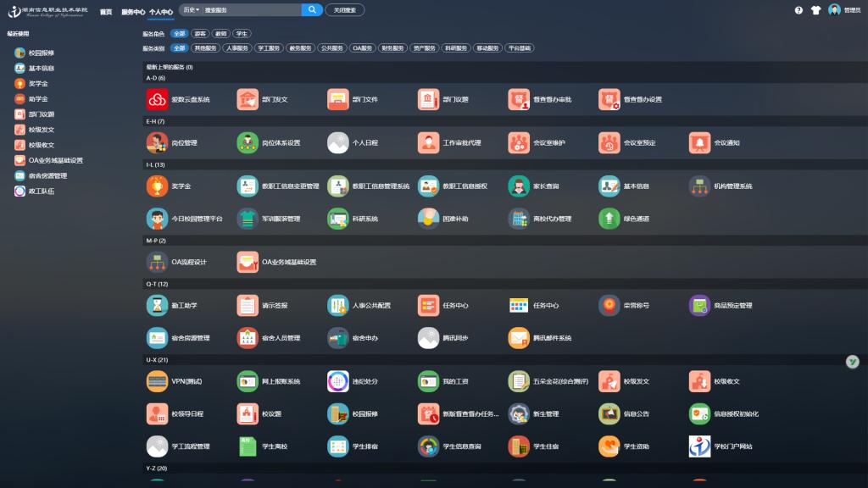Open the 历史 search dropdown
This screenshot has height=488, width=868.
pos(192,10)
